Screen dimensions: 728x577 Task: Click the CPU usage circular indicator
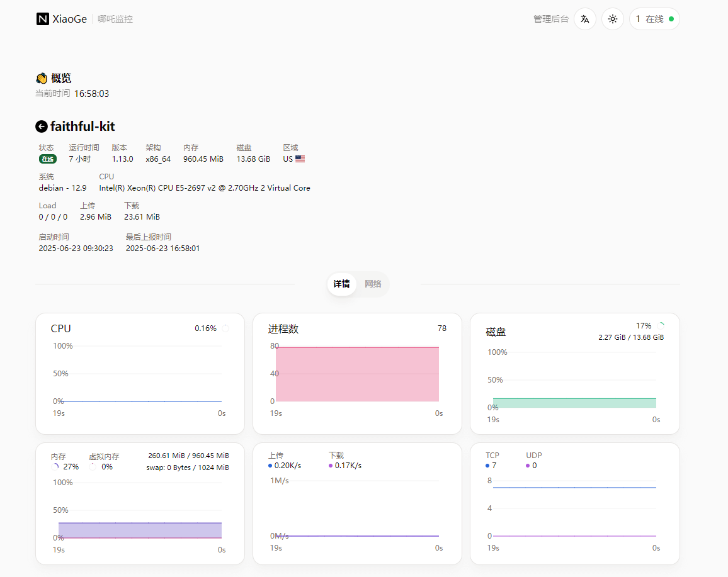point(225,328)
